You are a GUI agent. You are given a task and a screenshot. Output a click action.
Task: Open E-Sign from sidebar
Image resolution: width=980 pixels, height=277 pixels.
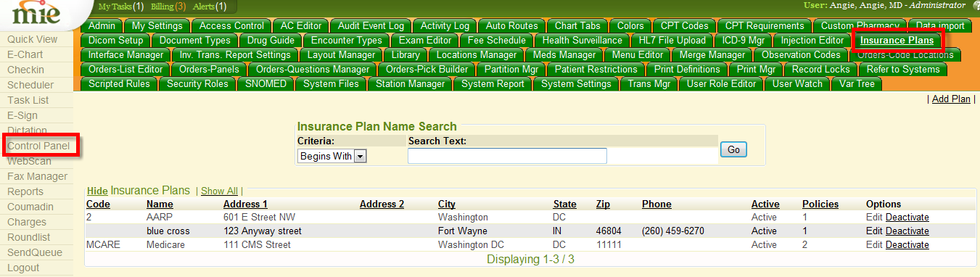pos(22,115)
